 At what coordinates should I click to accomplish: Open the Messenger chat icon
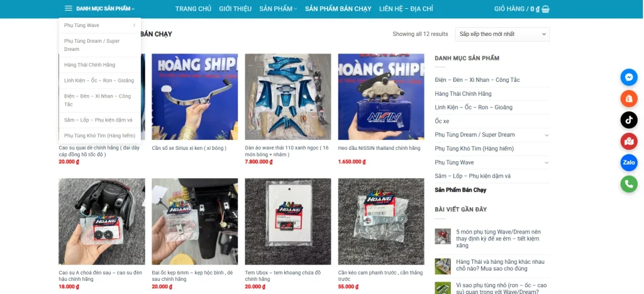tap(629, 77)
